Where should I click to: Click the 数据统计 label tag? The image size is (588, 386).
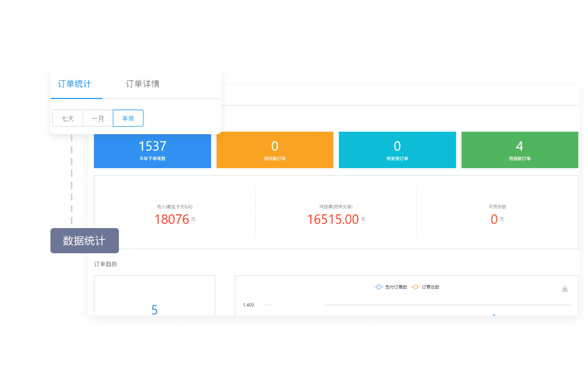84,241
